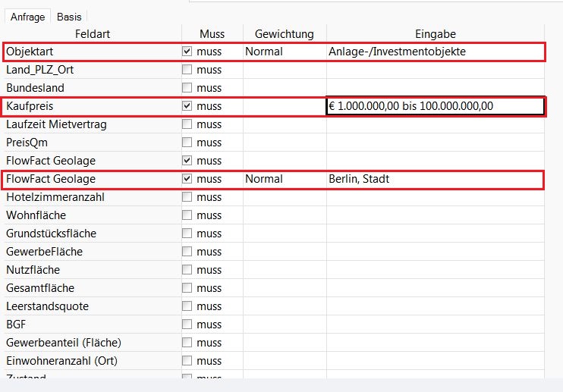The height and width of the screenshot is (392, 563).
Task: Uncheck the muss checkbox for Objektart
Action: [x=187, y=52]
